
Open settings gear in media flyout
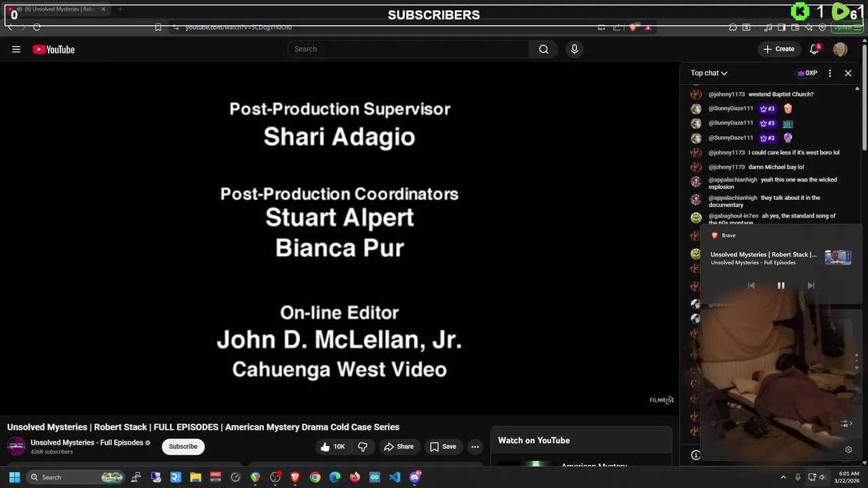click(x=848, y=449)
